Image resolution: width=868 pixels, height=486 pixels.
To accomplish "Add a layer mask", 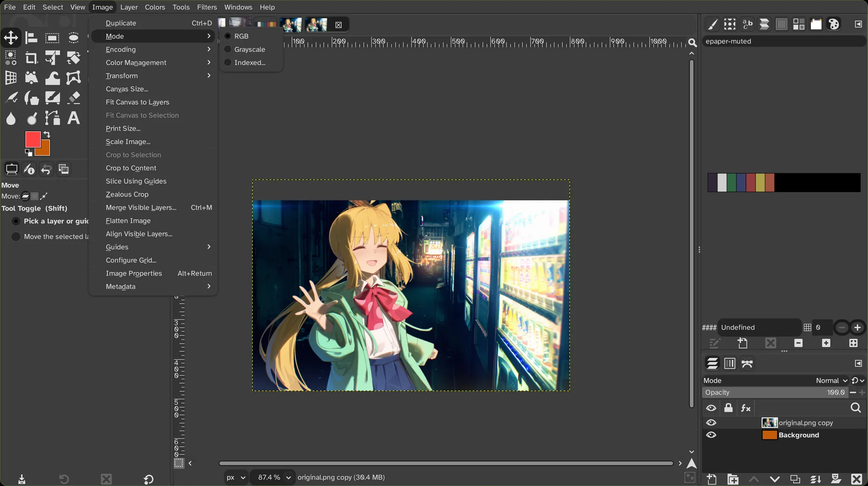I will pos(836,479).
